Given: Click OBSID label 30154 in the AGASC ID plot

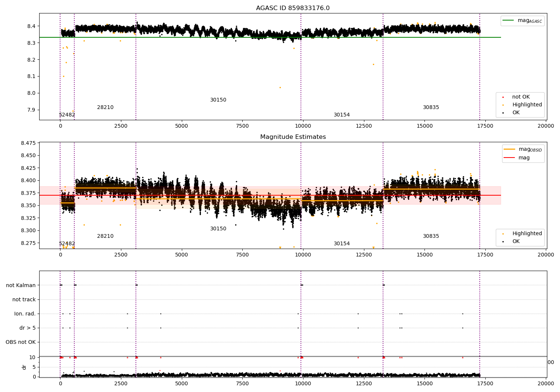Looking at the screenshot, I should pos(342,115).
